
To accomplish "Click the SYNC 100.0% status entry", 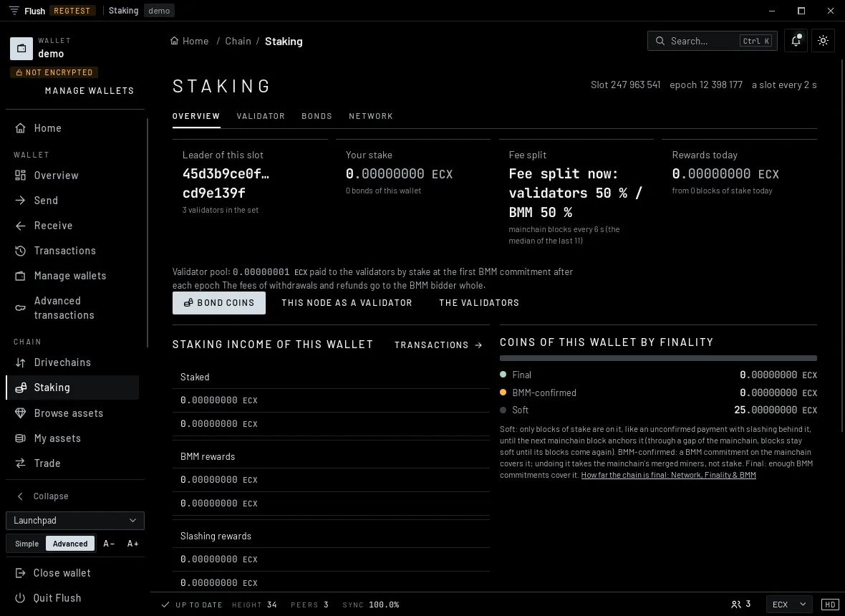I will click(371, 605).
